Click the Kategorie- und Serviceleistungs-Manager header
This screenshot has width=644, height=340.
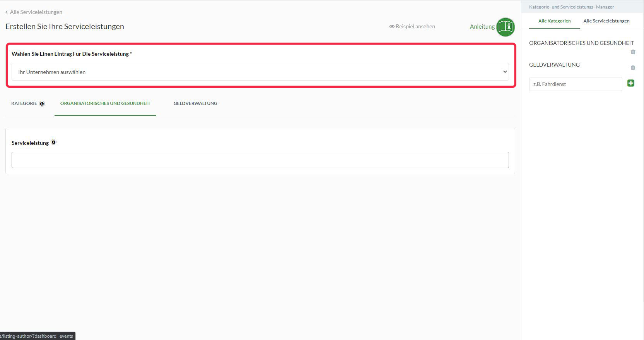(571, 7)
